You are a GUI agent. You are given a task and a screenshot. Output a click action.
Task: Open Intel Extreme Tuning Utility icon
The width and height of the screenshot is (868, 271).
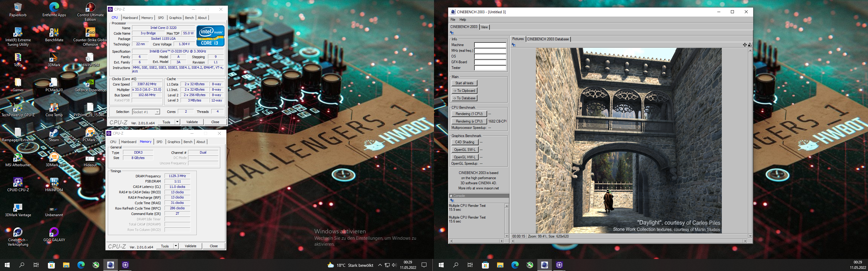point(18,37)
